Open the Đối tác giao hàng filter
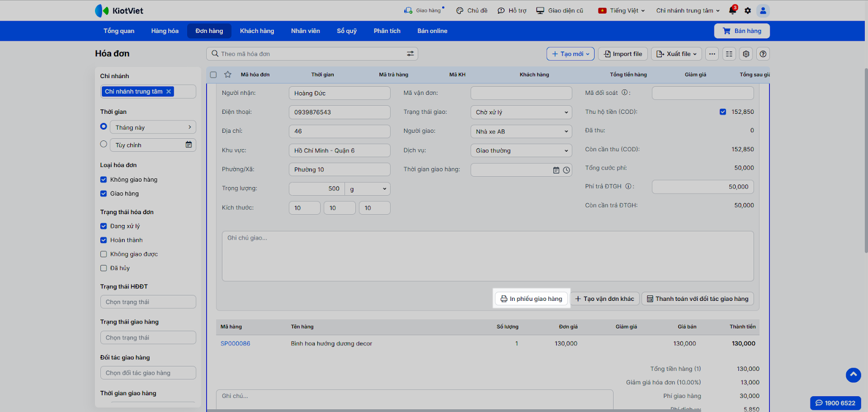The height and width of the screenshot is (412, 868). click(x=148, y=373)
